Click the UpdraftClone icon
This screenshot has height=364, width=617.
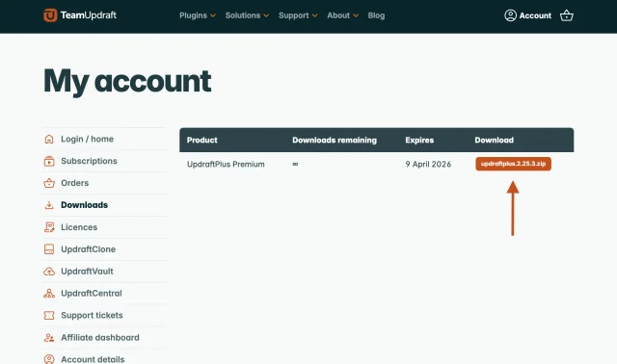tap(49, 249)
